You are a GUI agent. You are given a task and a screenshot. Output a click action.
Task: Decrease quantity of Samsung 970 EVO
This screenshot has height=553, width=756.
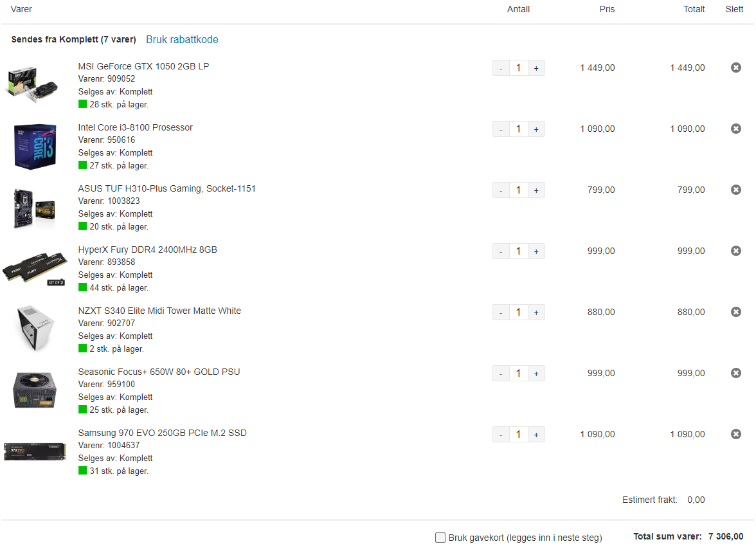point(501,435)
